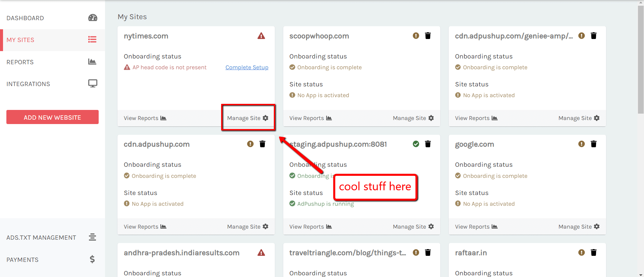The image size is (644, 277).
Task: Delete the scoopwhoop.com site with trash icon
Action: pyautogui.click(x=428, y=36)
